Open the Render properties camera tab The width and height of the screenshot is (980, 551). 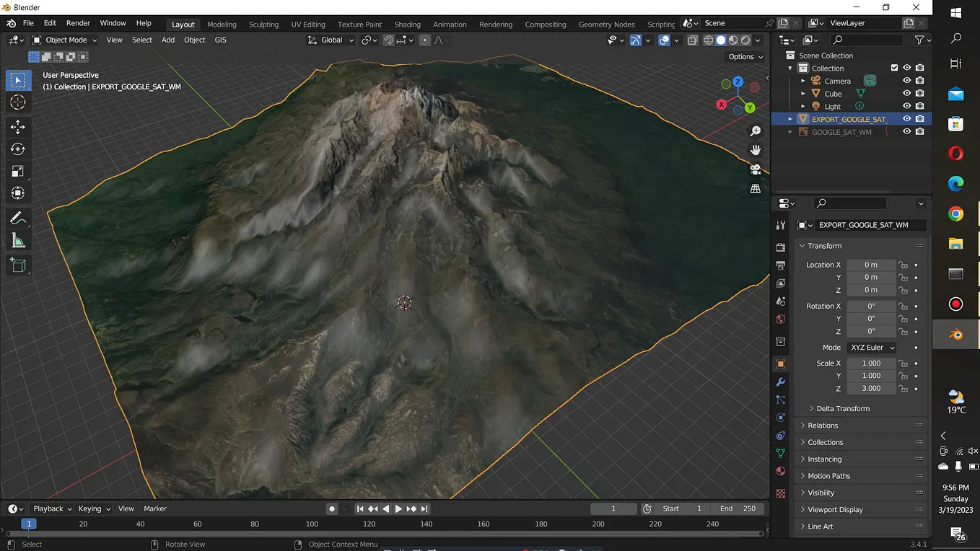pos(780,247)
